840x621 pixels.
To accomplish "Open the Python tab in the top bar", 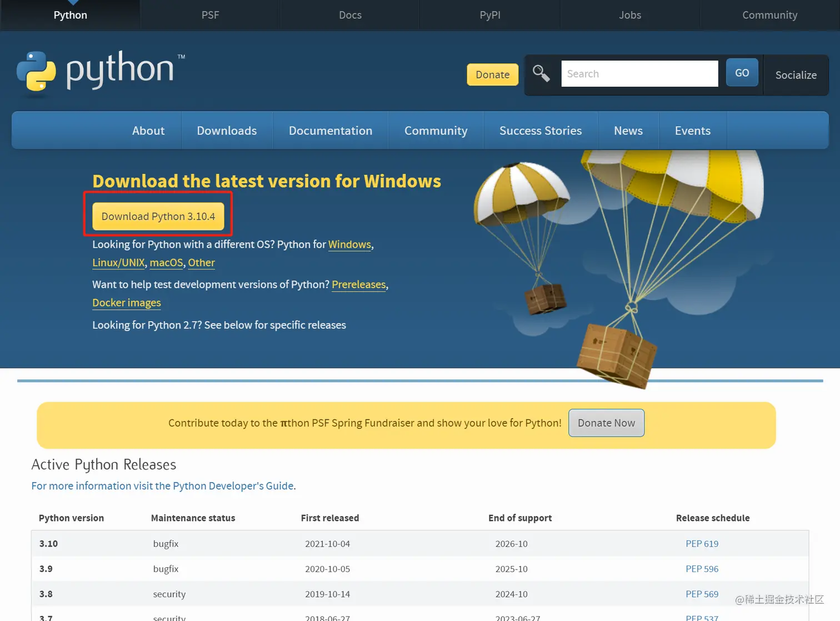I will click(x=71, y=15).
